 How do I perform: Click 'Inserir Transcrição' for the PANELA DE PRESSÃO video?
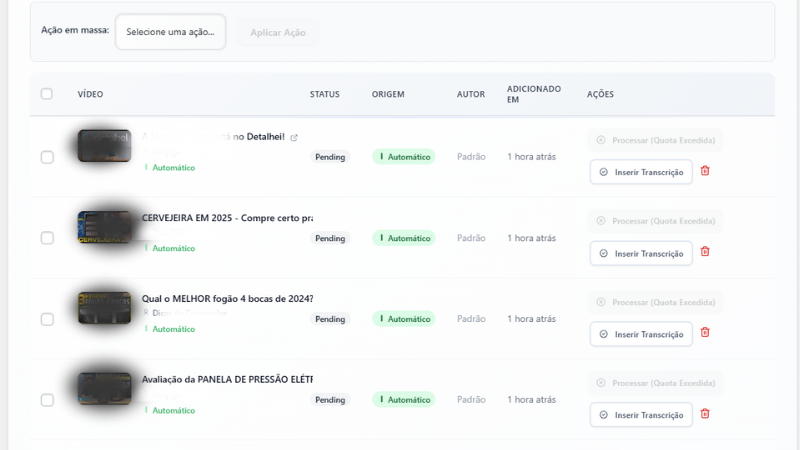(641, 415)
